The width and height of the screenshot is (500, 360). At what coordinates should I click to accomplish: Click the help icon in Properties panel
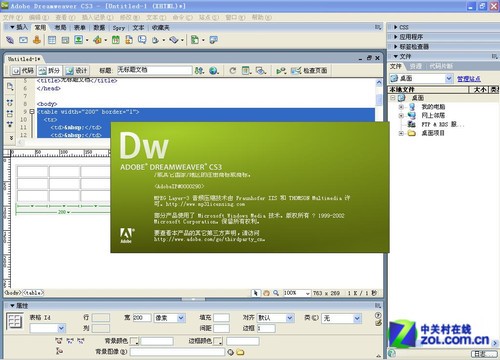tap(378, 315)
